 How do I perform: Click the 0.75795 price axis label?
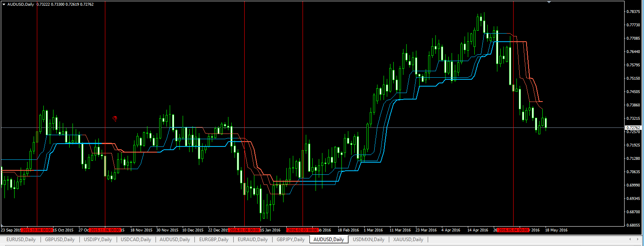coord(633,65)
